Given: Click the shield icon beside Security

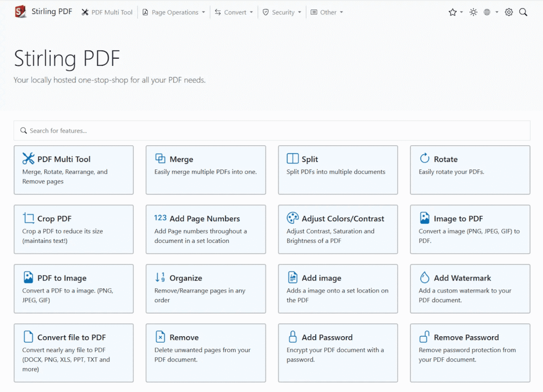Looking at the screenshot, I should tap(265, 12).
